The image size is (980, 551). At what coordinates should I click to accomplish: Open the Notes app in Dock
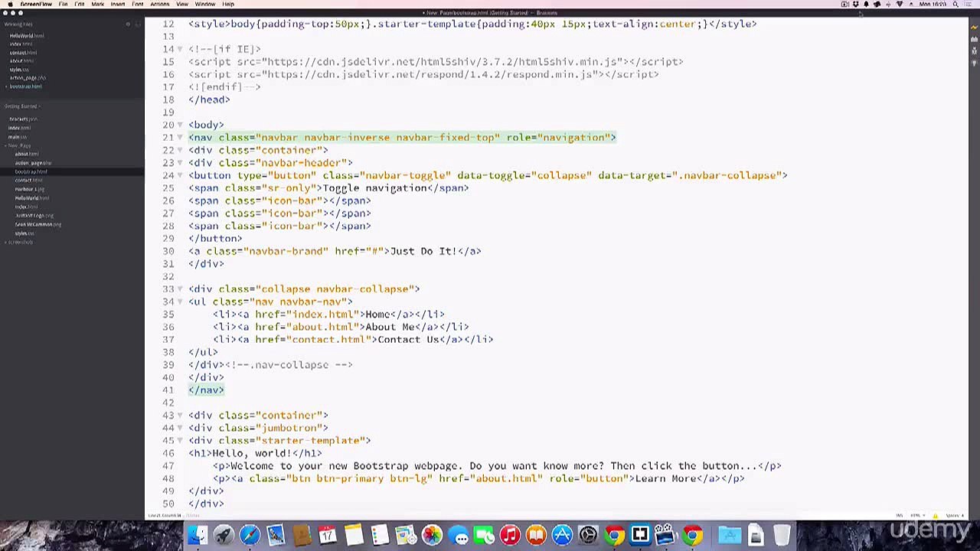(354, 535)
